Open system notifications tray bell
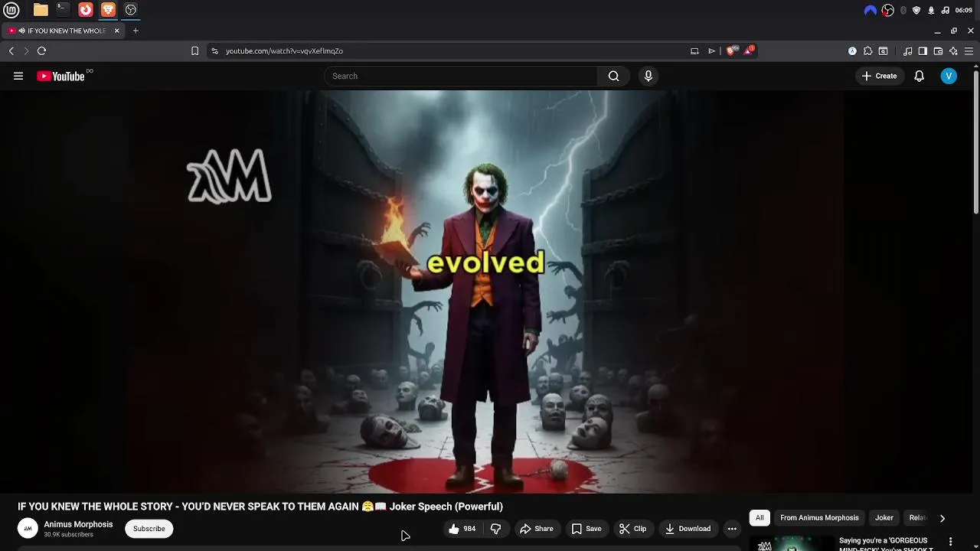 [x=931, y=10]
